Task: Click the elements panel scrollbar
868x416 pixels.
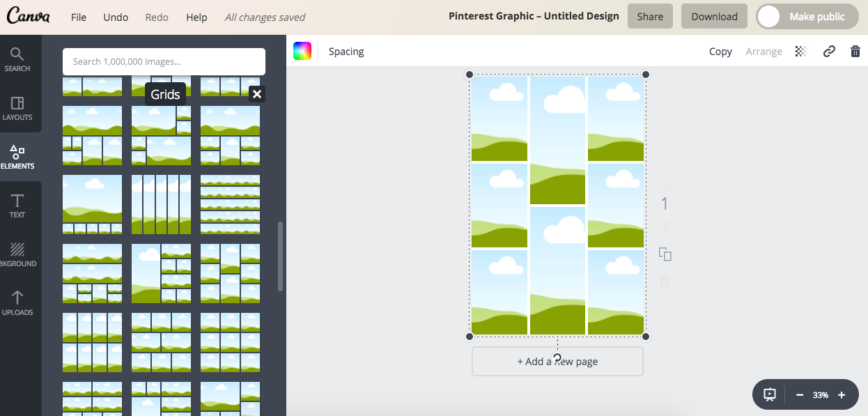Action: [x=280, y=256]
